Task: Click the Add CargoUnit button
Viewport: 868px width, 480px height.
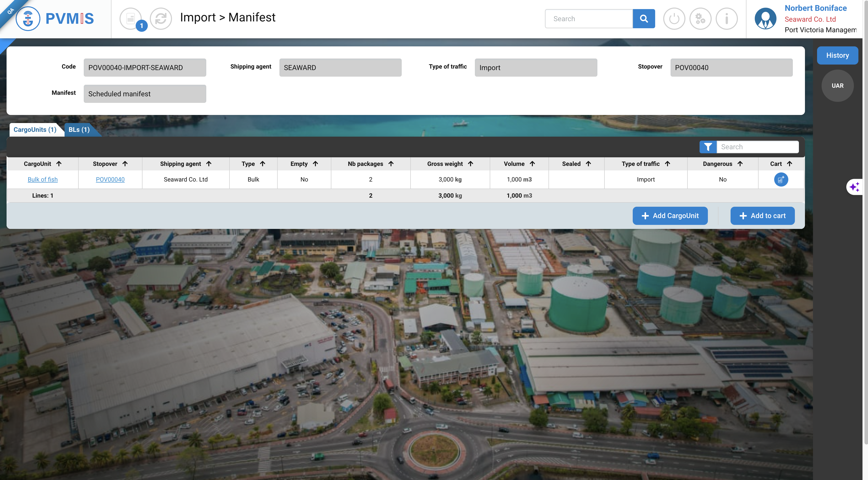Action: pyautogui.click(x=670, y=216)
